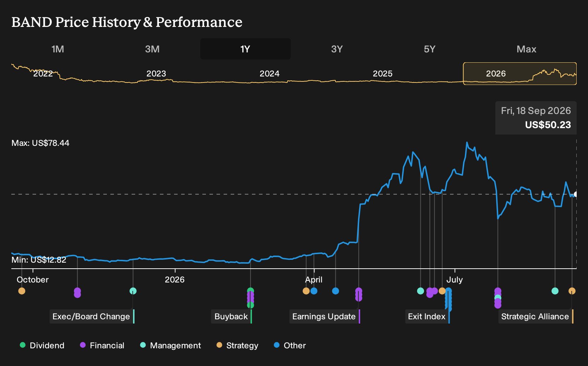Click the green Dividend dot above Buyback
The width and height of the screenshot is (588, 366).
tap(250, 291)
